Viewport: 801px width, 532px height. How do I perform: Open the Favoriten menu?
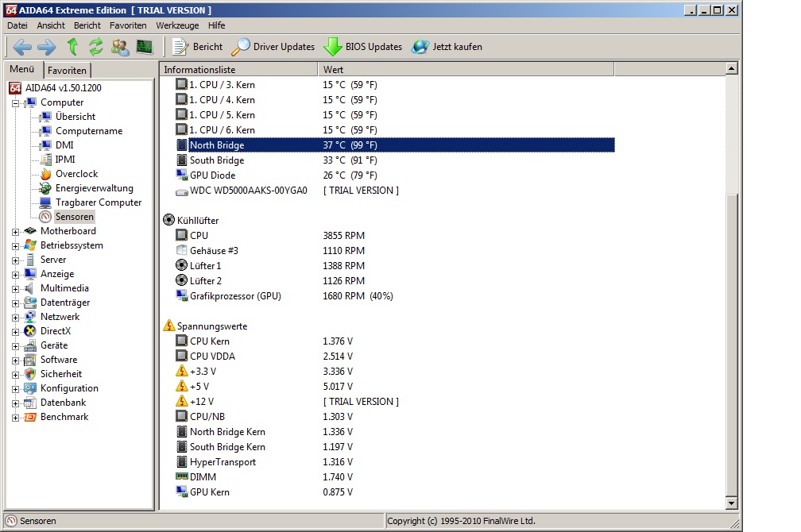click(128, 25)
